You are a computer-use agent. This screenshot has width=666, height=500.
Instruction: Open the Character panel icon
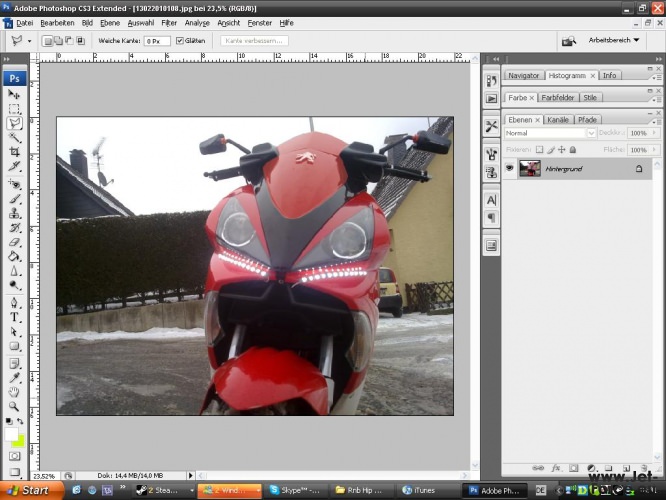[491, 200]
